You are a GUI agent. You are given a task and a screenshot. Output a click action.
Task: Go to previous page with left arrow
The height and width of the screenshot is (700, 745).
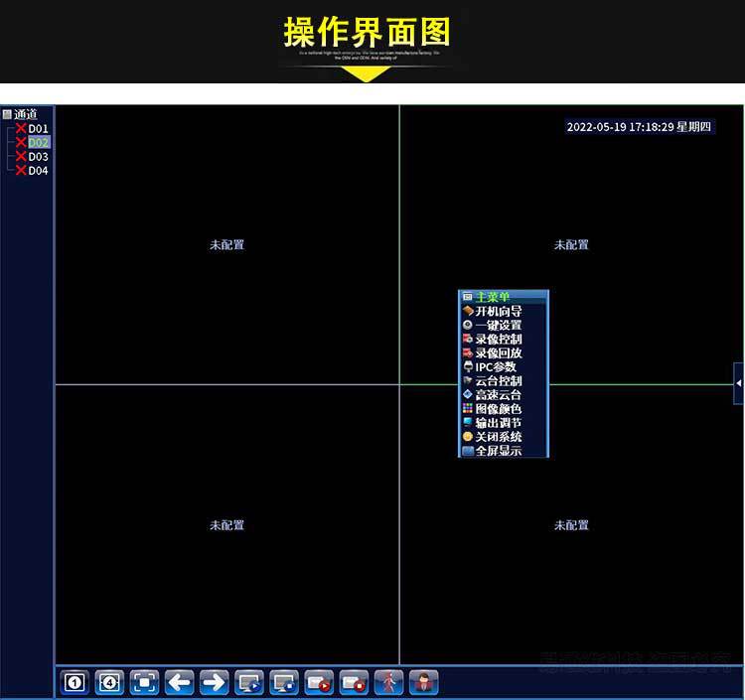[x=180, y=682]
